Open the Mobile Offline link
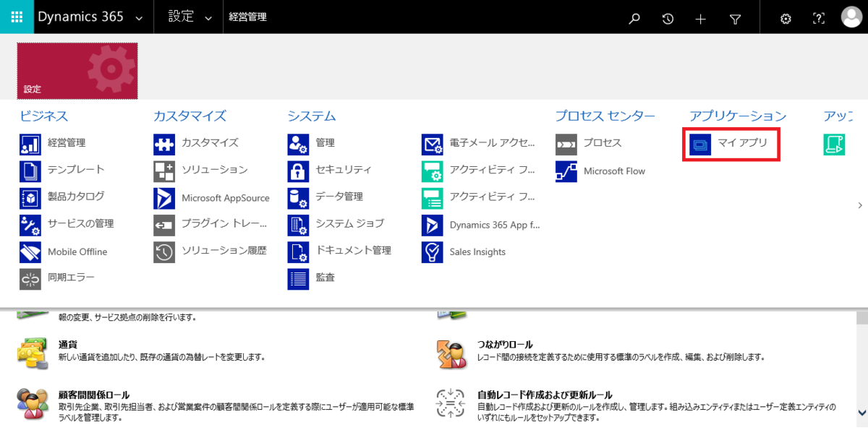868x430 pixels. (x=77, y=252)
